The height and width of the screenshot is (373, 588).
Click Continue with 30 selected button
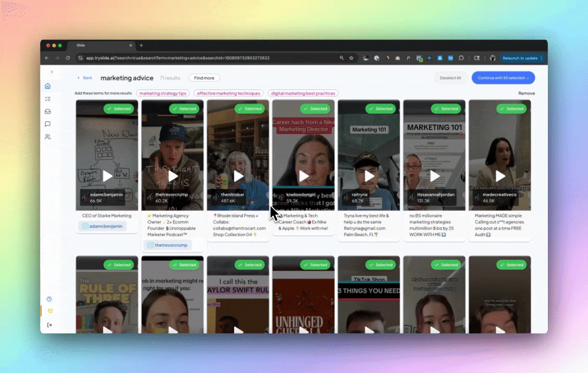pos(503,78)
